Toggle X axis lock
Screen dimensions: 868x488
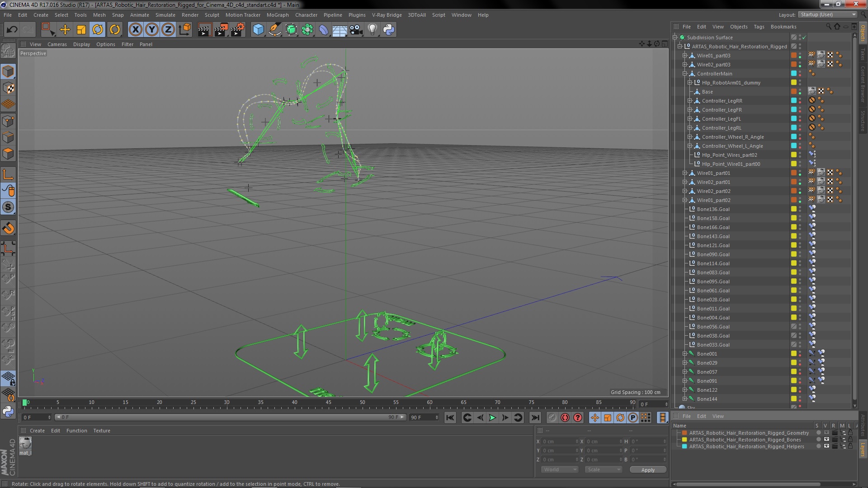pyautogui.click(x=135, y=30)
